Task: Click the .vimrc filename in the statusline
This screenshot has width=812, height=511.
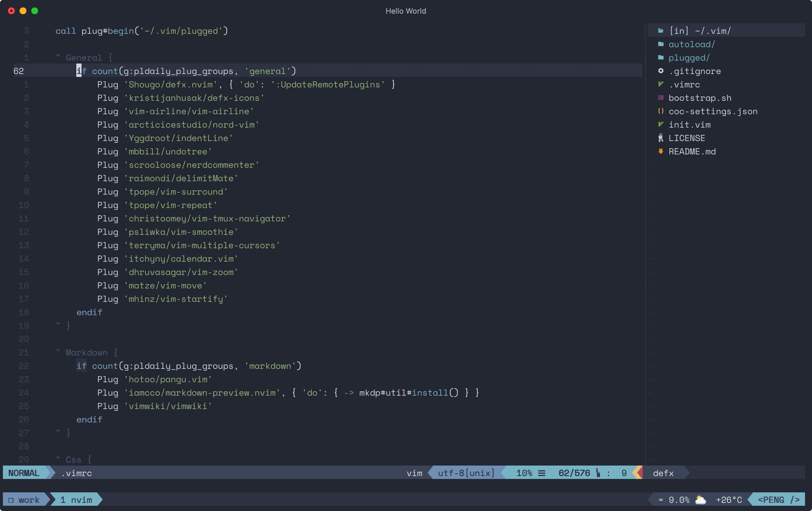Action: (x=76, y=473)
